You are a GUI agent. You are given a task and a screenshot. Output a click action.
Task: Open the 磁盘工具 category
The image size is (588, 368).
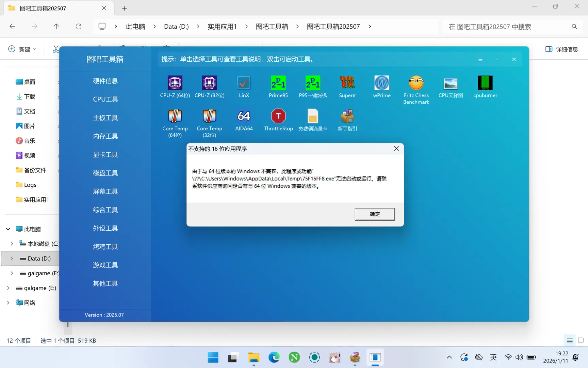[x=105, y=173]
